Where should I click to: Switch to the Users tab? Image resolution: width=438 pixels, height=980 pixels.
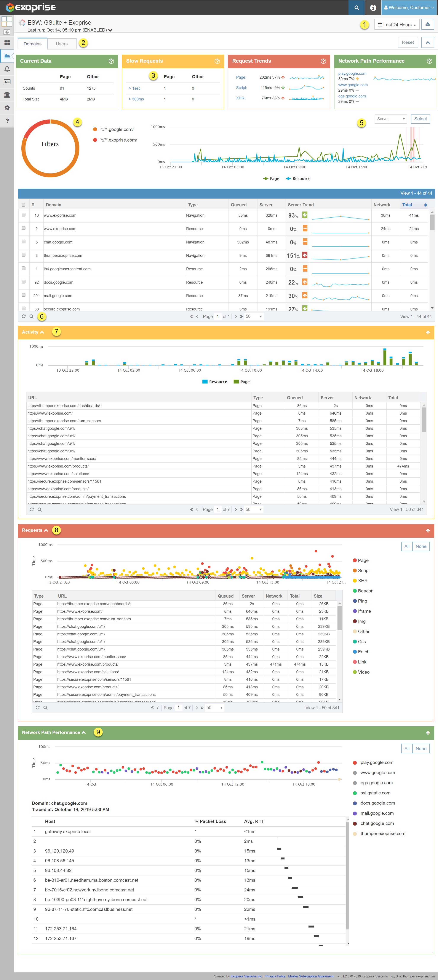click(62, 44)
